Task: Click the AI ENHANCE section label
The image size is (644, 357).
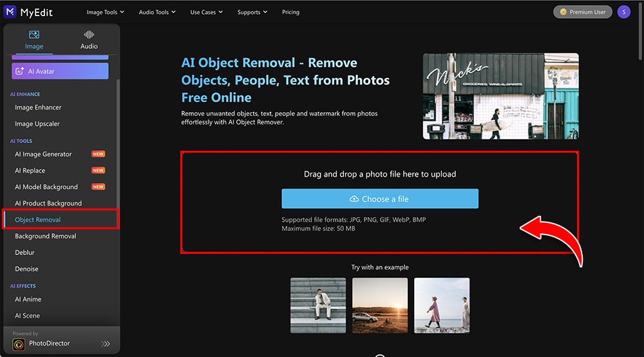Action: click(25, 94)
